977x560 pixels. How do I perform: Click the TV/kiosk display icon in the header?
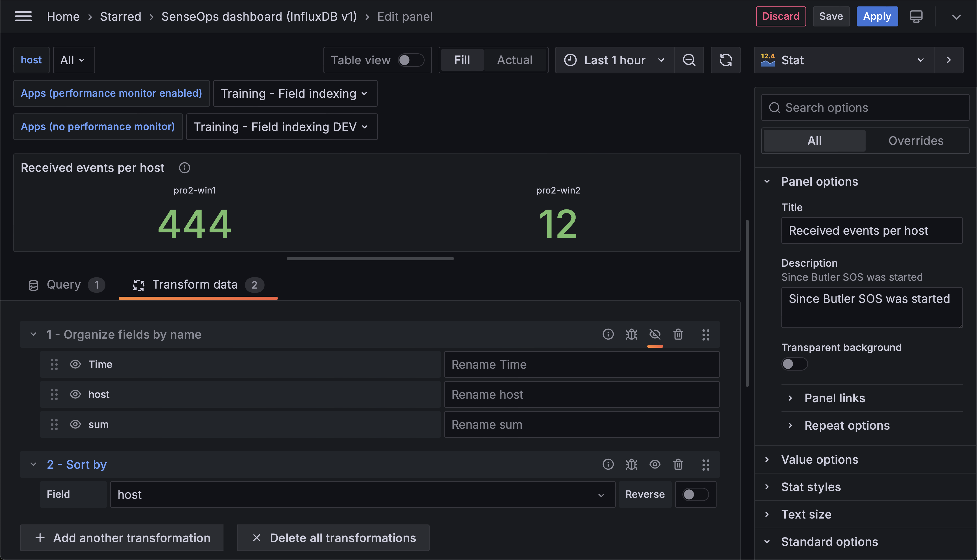click(916, 16)
